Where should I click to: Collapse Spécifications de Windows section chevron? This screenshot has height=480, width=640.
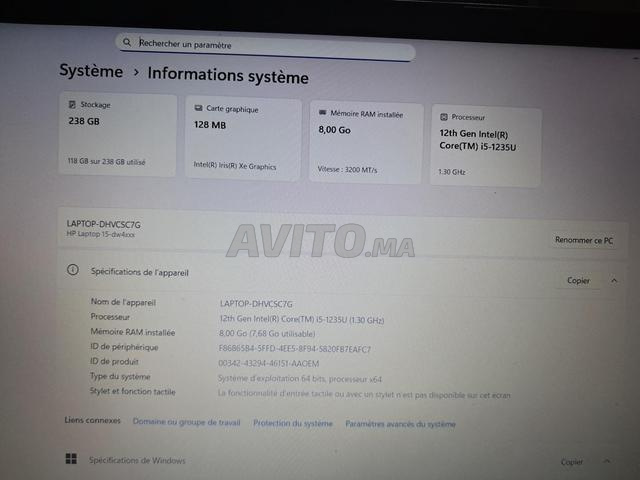607,461
